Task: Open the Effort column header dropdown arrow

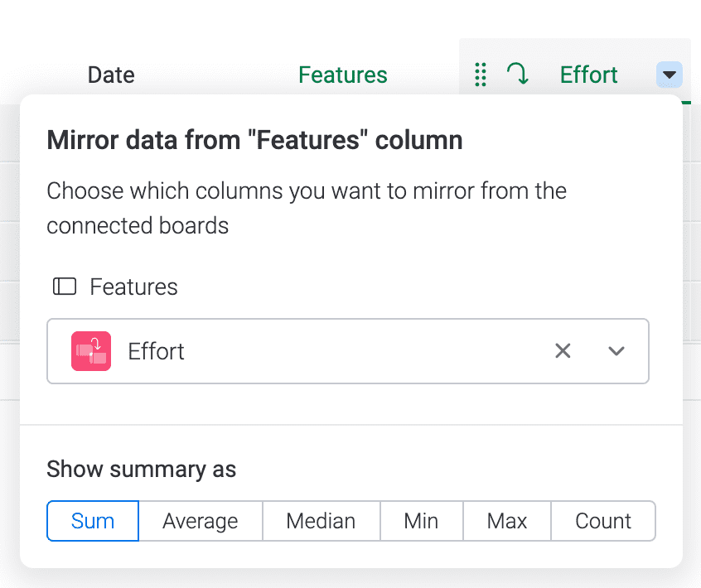Action: tap(670, 75)
